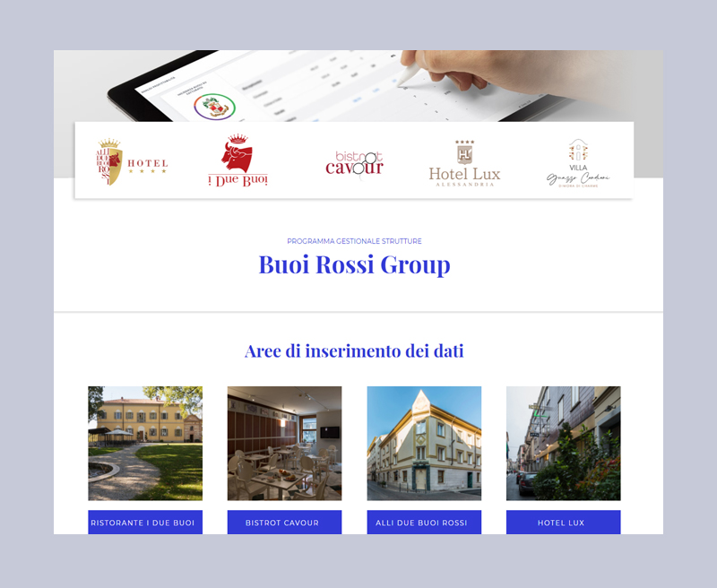Select the Programma Gestionale Strutture subtitle
The height and width of the screenshot is (588, 717).
354,241
